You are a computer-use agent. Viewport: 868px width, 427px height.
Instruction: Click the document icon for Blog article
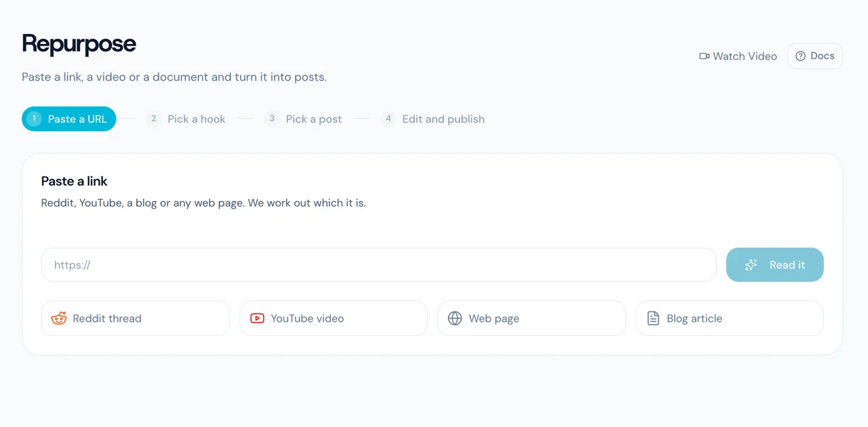click(653, 318)
